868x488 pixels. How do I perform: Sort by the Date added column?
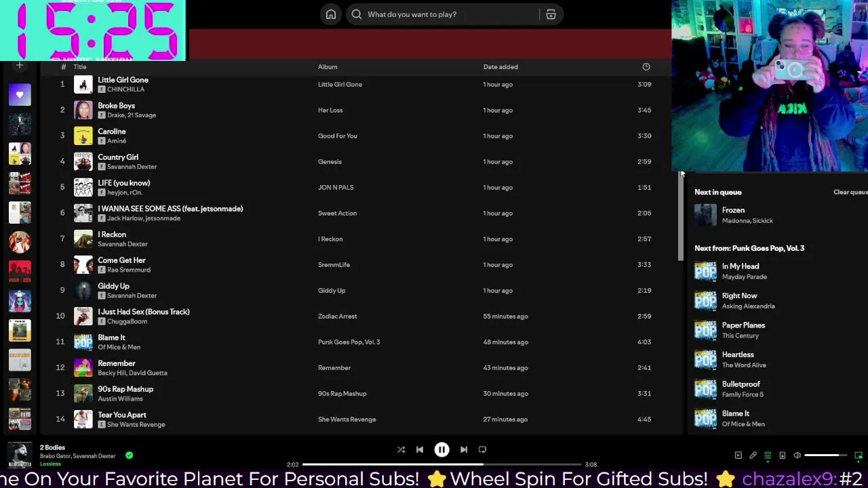500,66
